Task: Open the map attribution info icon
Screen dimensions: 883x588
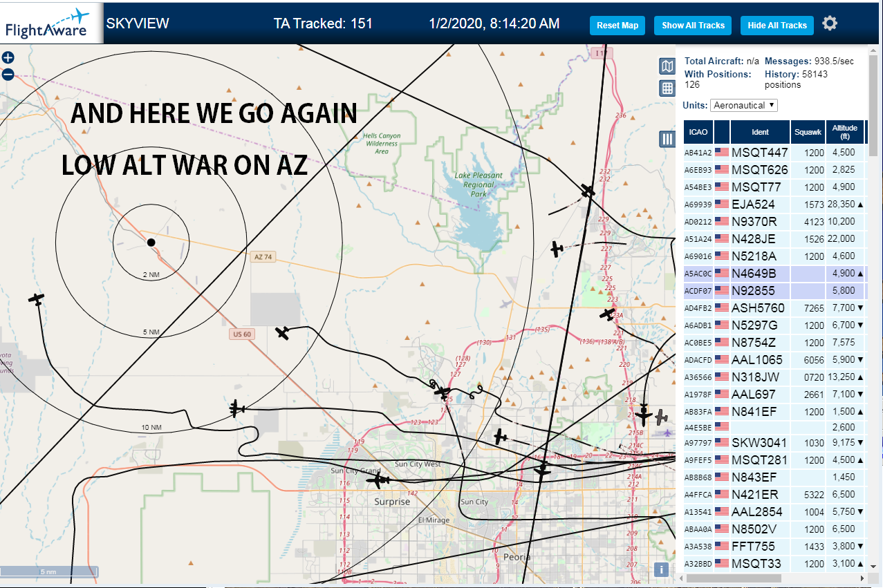Action: (662, 569)
